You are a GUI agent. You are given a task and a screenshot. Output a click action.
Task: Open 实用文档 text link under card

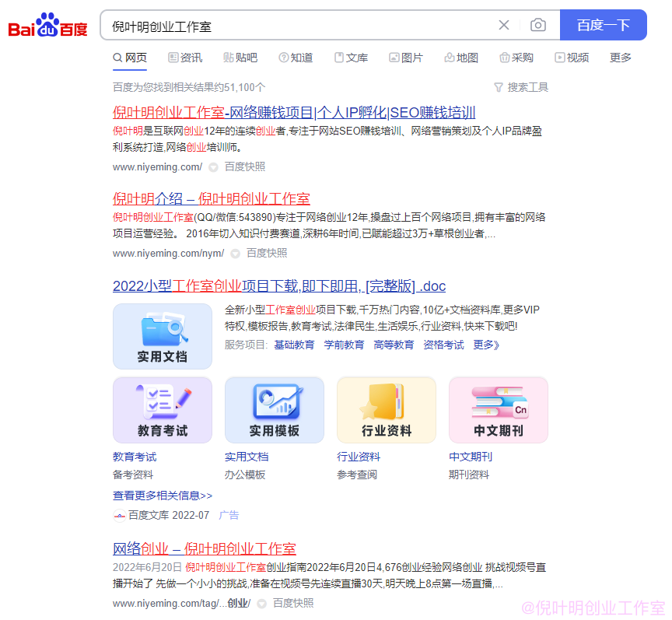(247, 457)
